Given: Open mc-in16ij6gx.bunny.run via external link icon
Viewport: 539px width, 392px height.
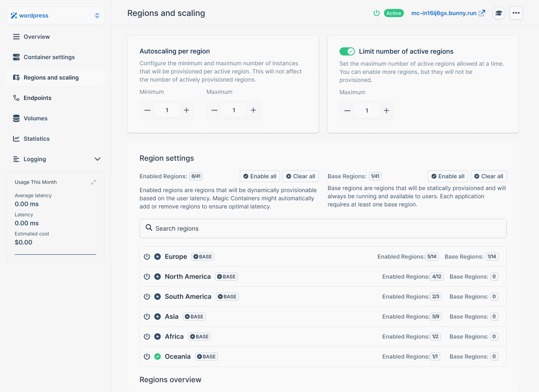Looking at the screenshot, I should point(482,13).
